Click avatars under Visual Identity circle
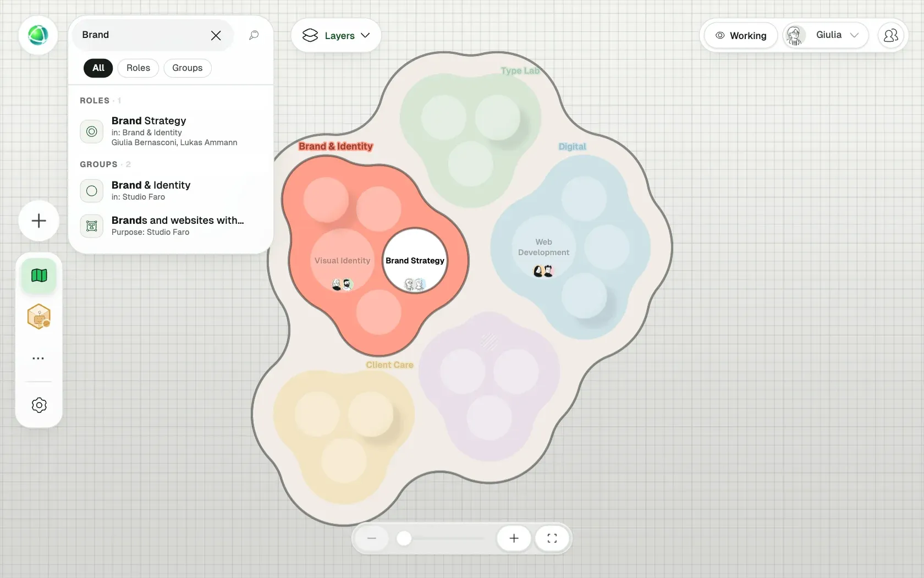924x578 pixels. click(x=342, y=284)
